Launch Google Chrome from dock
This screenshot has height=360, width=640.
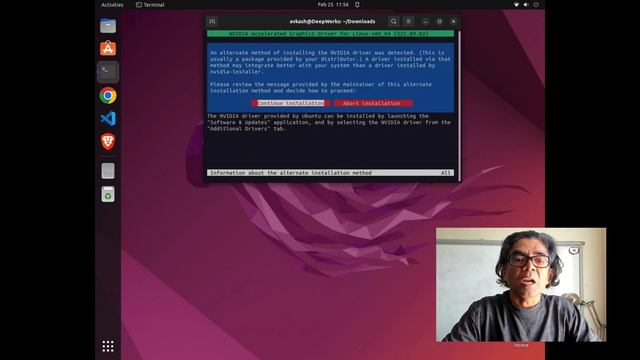pos(108,96)
